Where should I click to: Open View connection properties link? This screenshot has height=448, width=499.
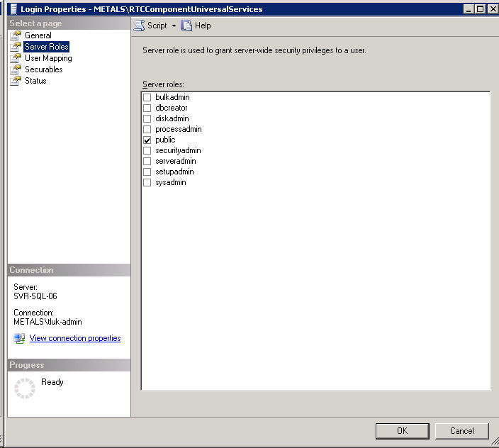click(x=75, y=338)
